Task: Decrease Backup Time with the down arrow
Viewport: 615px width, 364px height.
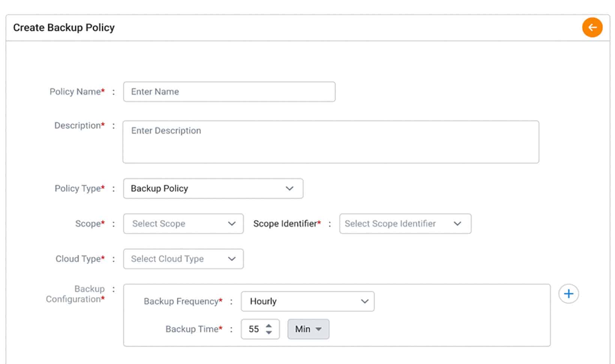Action: click(x=269, y=333)
